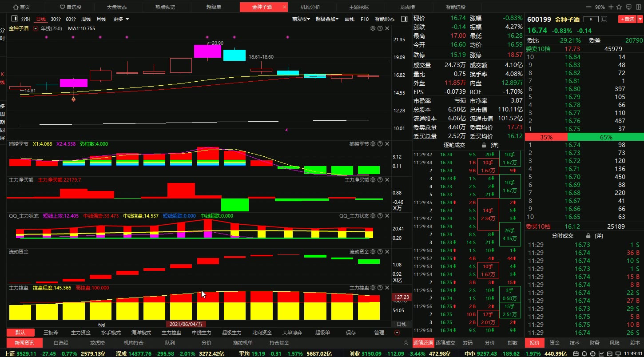Click the 日线 label at the time axis end
The height and width of the screenshot is (357, 644).
401,324
